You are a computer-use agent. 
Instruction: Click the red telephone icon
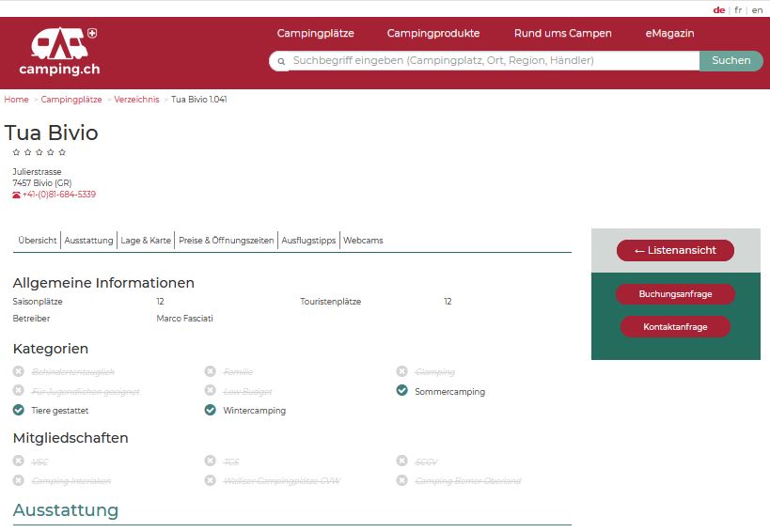(17, 195)
